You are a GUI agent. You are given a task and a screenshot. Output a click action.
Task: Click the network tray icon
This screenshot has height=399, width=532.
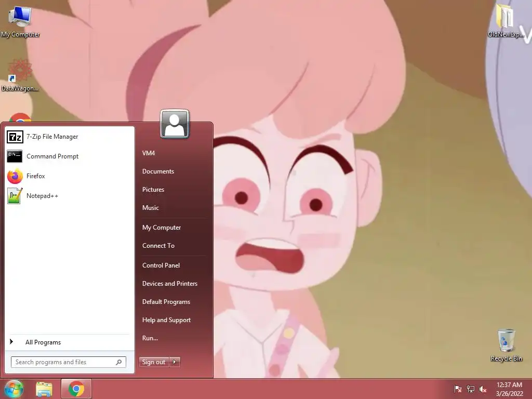point(470,389)
